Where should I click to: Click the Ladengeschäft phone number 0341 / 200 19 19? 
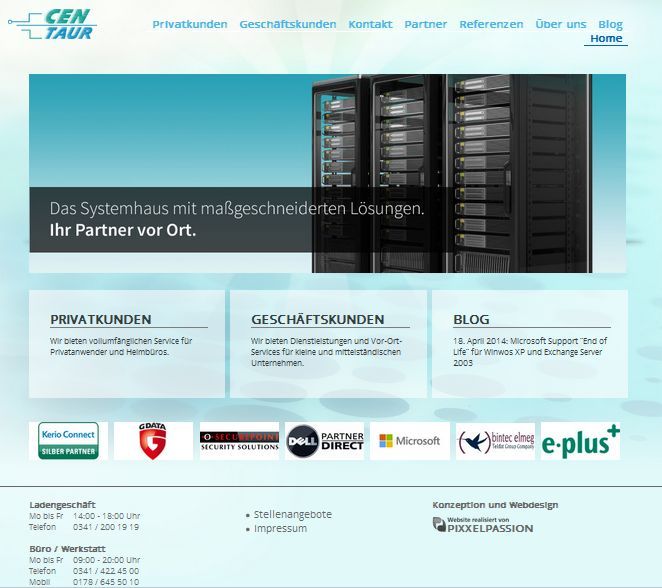tap(106, 527)
